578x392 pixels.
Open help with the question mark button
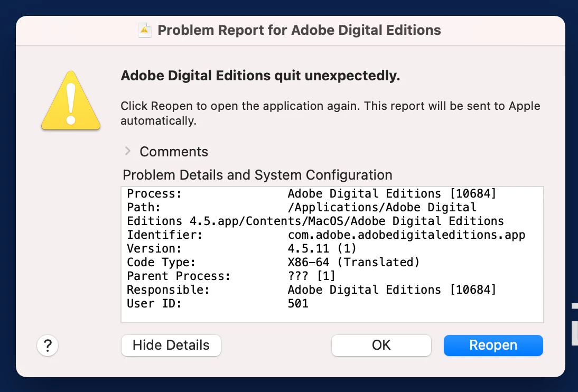click(48, 346)
